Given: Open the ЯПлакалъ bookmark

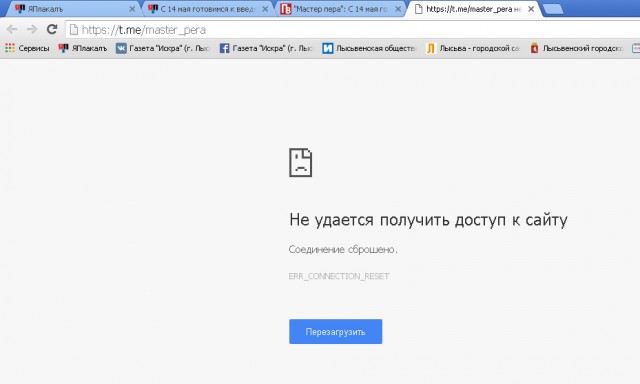Looking at the screenshot, I should [x=83, y=48].
